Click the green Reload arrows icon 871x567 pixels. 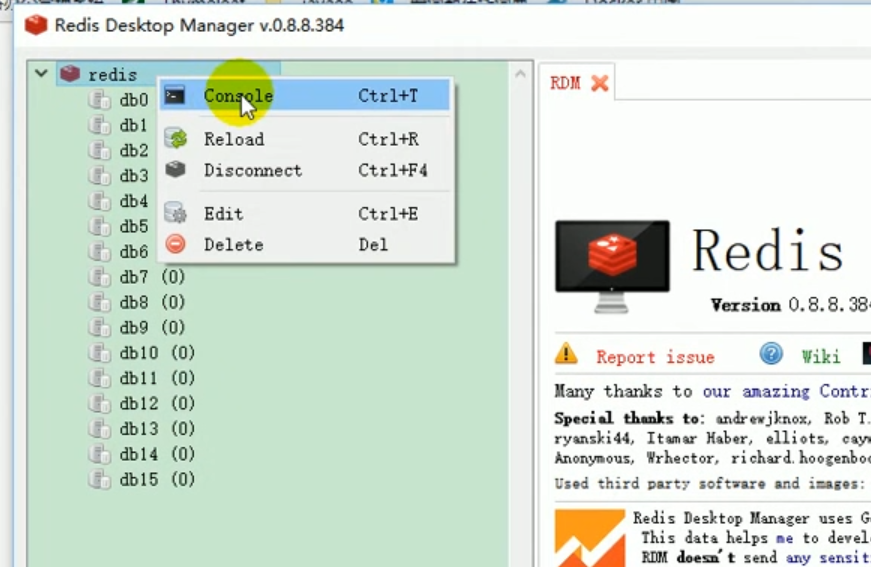coord(177,138)
